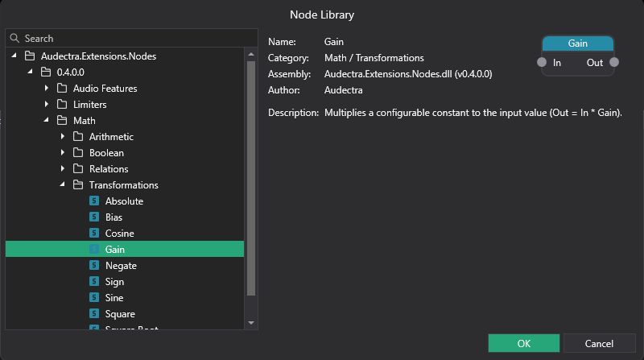
Task: Click the search magnifier icon
Action: click(14, 38)
